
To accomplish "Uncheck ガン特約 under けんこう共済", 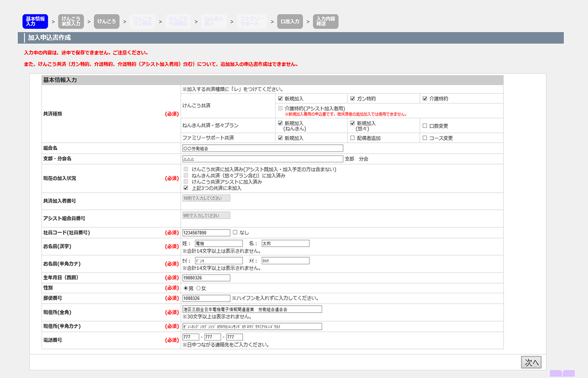I will click(352, 99).
